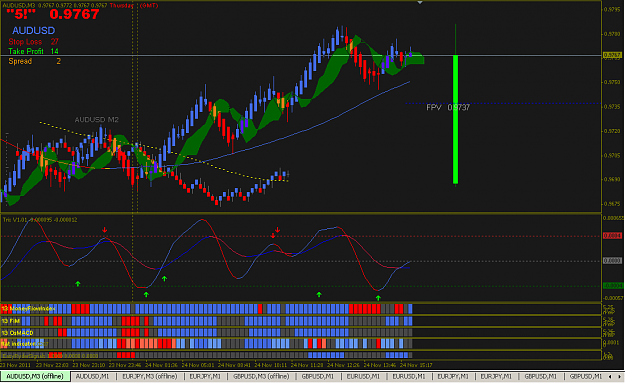
Task: Click the current price tag on the price axis
Action: [612, 55]
